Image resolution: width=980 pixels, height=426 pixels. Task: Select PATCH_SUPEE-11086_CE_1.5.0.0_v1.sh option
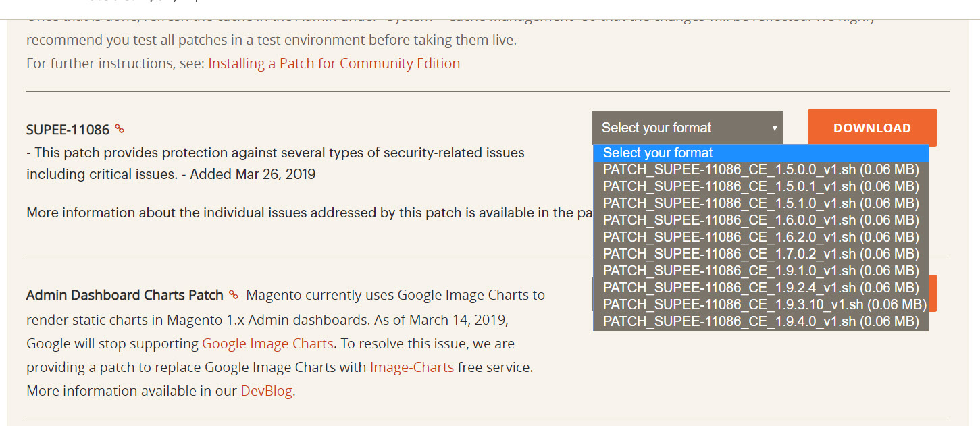(761, 169)
